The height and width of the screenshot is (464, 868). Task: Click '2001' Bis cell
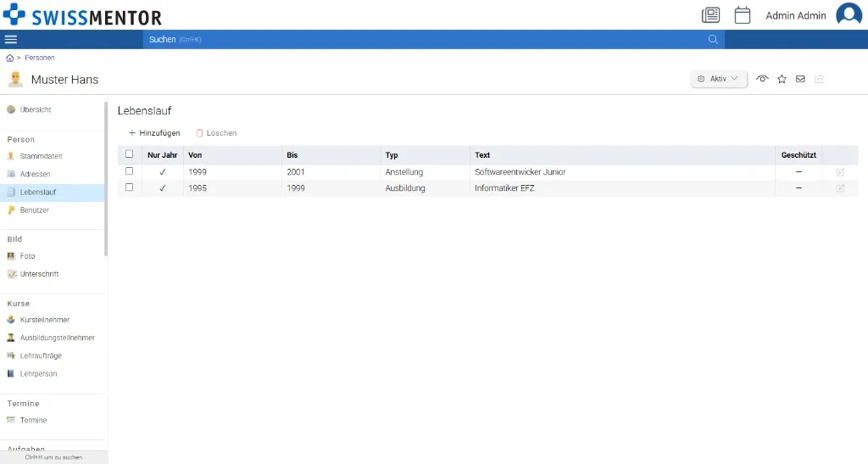[x=296, y=172]
